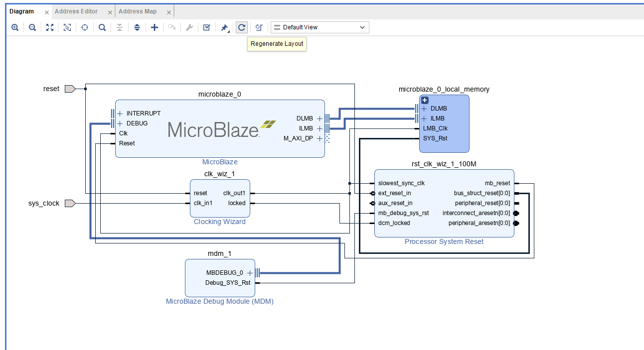
Task: Click the reset external port symbol
Action: (x=70, y=89)
